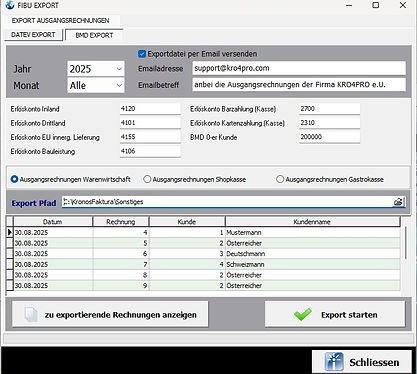
Task: Select 'Ausgangsrechnungen Shopkasse' radio button
Action: (x=147, y=179)
